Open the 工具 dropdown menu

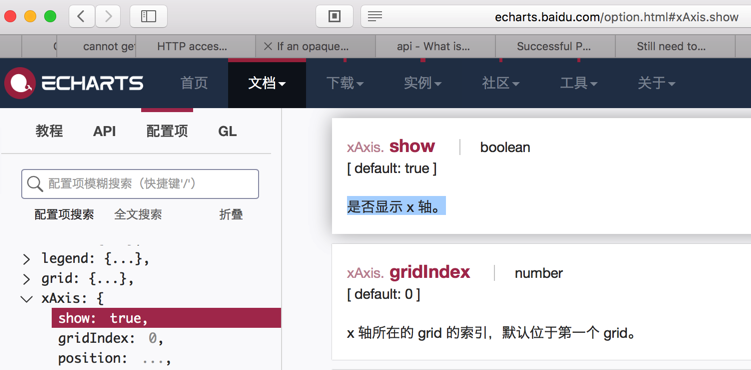tap(579, 83)
